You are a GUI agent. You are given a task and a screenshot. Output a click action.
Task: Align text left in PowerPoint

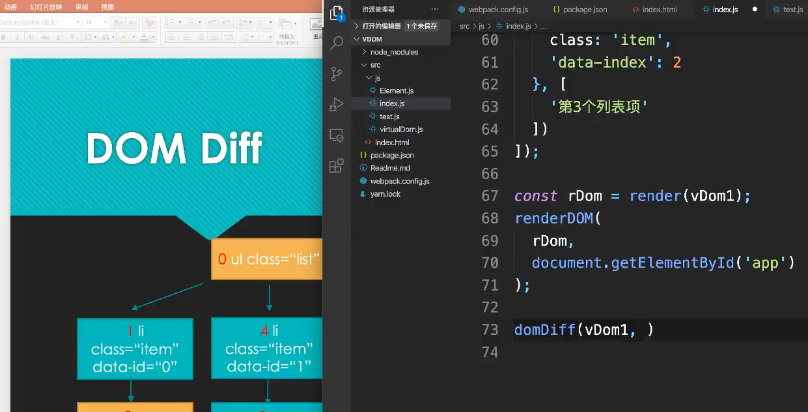172,37
